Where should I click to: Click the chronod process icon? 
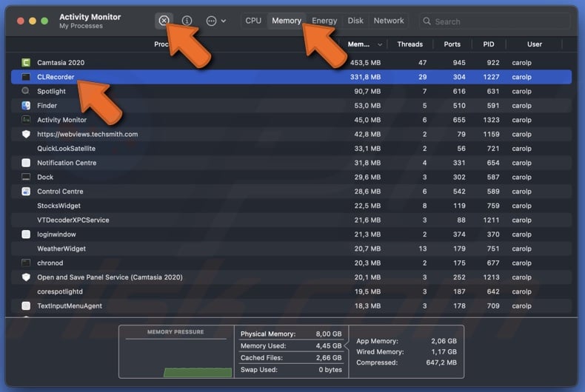[x=26, y=263]
